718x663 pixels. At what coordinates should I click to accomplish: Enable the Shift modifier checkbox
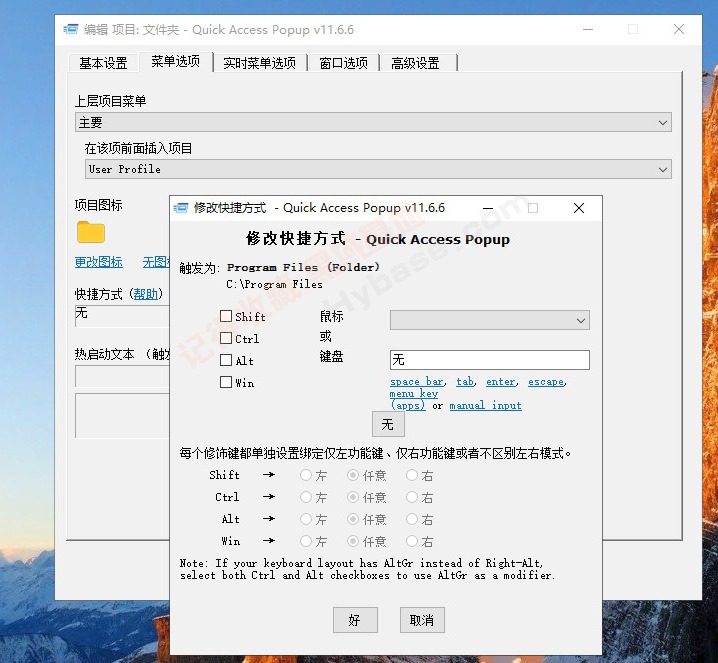[x=226, y=316]
